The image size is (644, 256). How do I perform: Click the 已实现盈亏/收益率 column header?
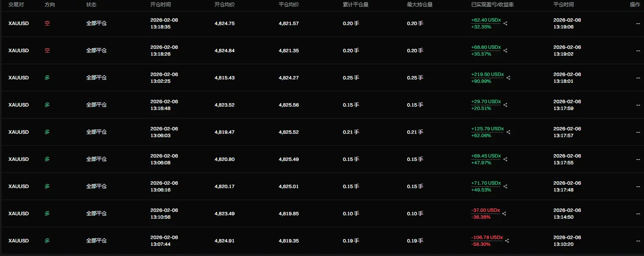(x=493, y=5)
